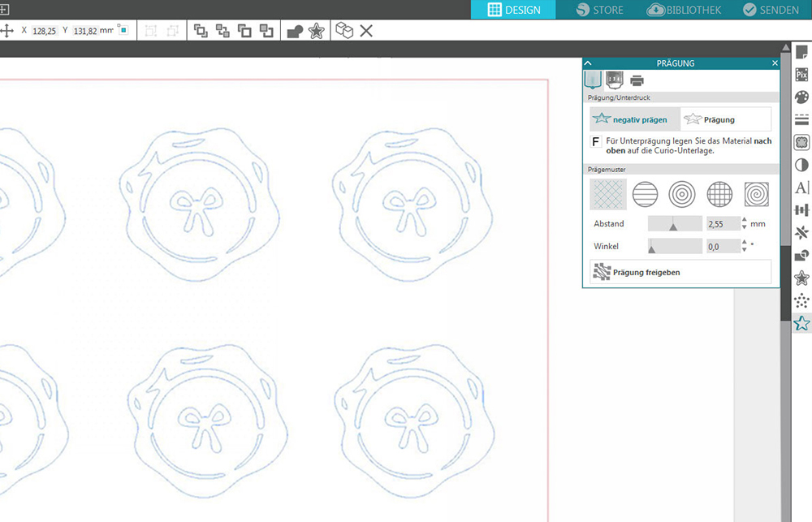Viewport: 812px width, 522px height.
Task: Select the grid emboss pattern
Action: pos(719,194)
